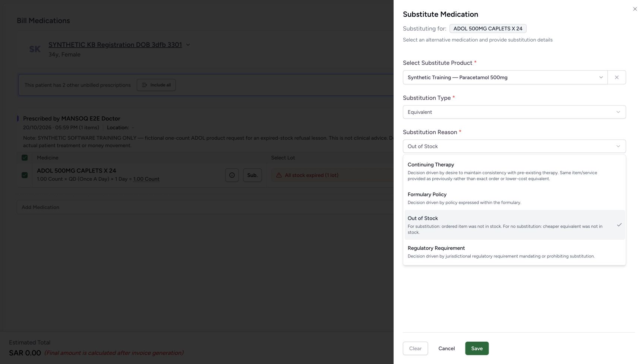Click the 1.00 Count underlined quantity

[146, 179]
